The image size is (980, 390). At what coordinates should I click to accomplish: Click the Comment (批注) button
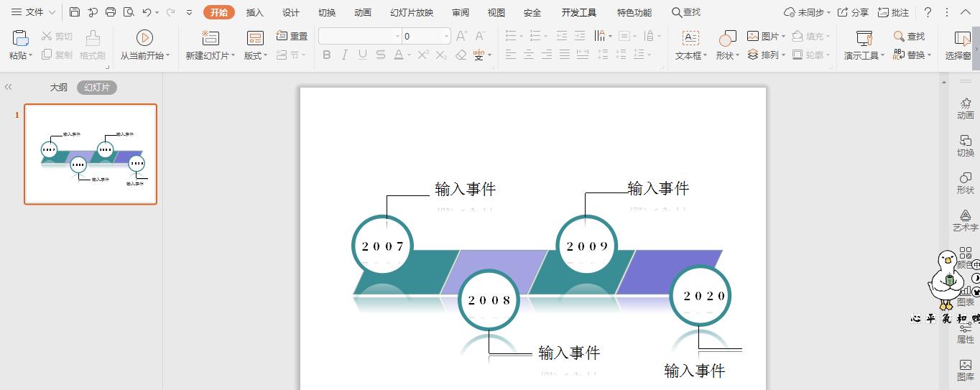893,12
